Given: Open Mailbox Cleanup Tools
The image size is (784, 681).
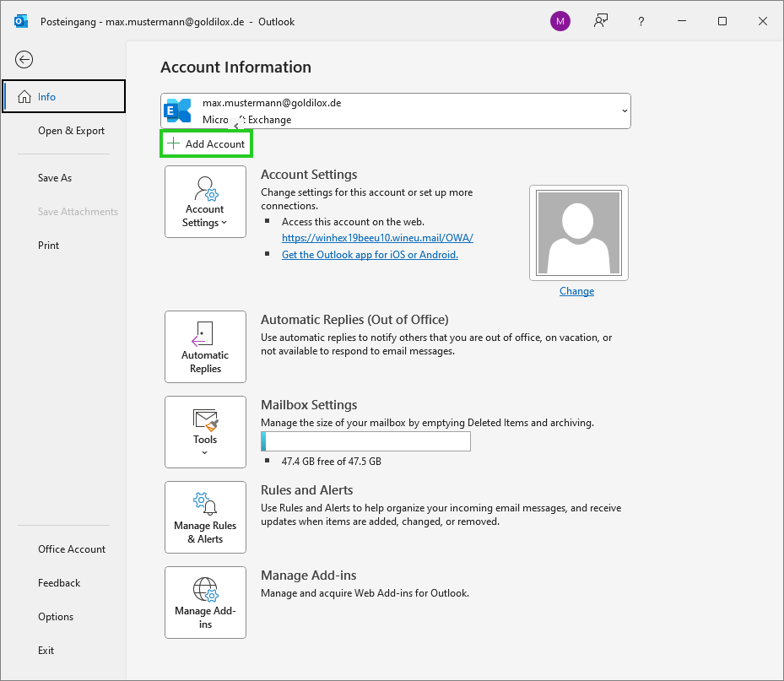Looking at the screenshot, I should [205, 432].
